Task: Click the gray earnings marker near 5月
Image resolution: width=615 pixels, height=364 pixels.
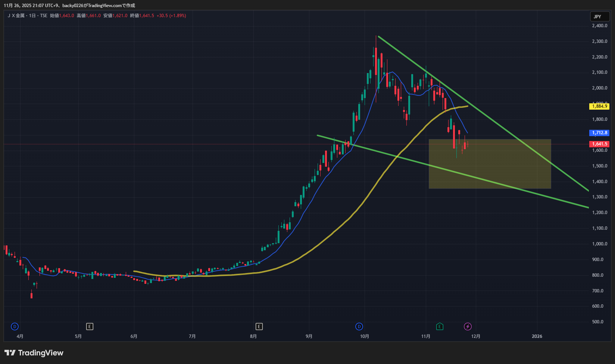Action: pos(90,327)
